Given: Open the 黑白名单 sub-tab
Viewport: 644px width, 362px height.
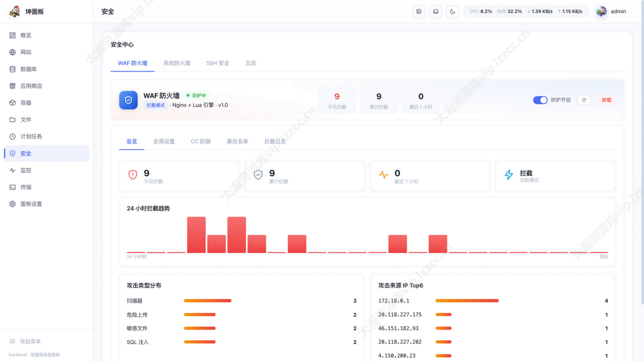Looking at the screenshot, I should [237, 142].
